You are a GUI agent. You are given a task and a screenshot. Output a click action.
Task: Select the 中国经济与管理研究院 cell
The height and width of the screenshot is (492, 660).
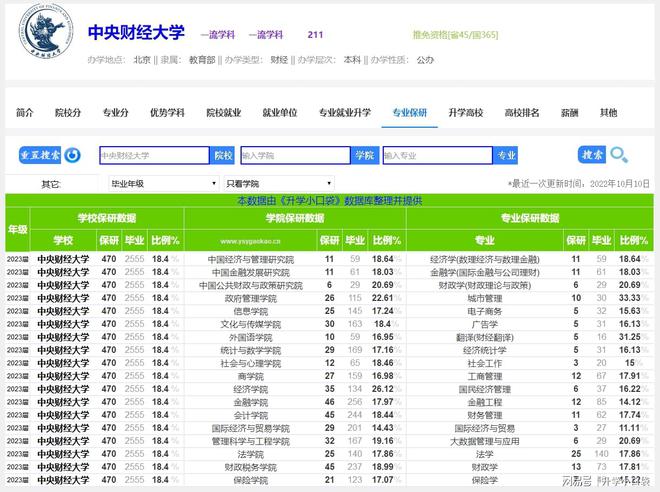pyautogui.click(x=251, y=259)
